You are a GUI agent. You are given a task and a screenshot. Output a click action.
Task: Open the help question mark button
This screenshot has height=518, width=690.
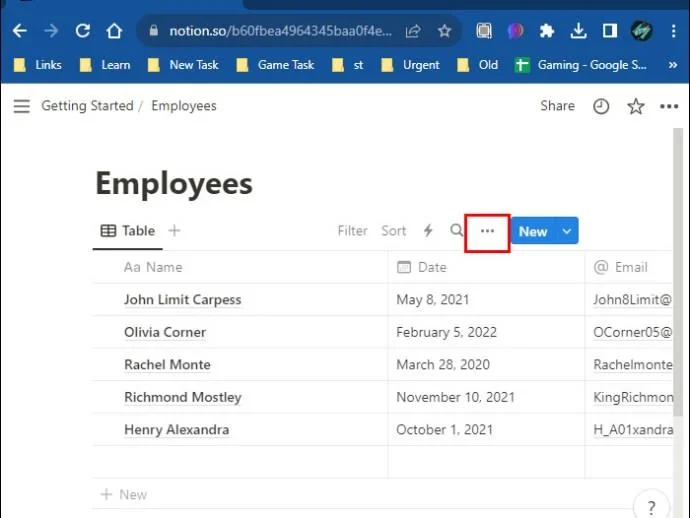651,506
